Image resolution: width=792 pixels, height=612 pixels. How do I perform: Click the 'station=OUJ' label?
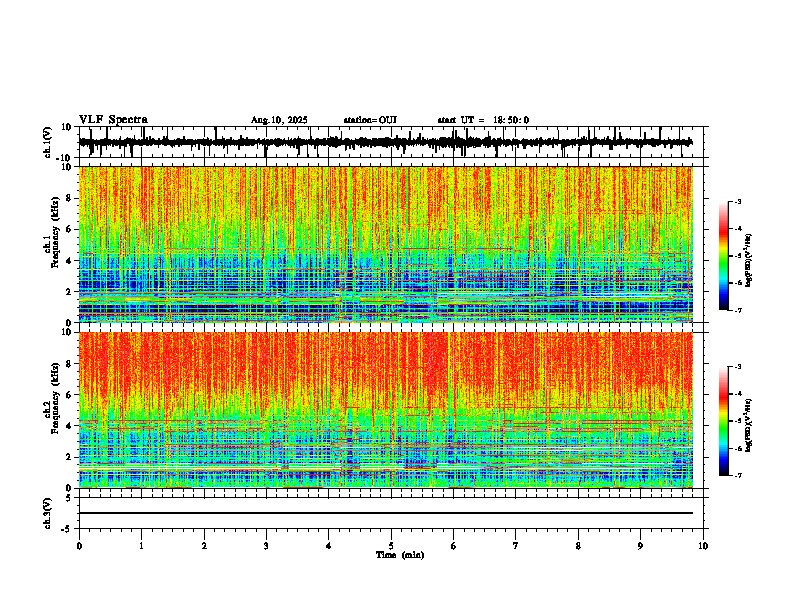click(x=370, y=120)
